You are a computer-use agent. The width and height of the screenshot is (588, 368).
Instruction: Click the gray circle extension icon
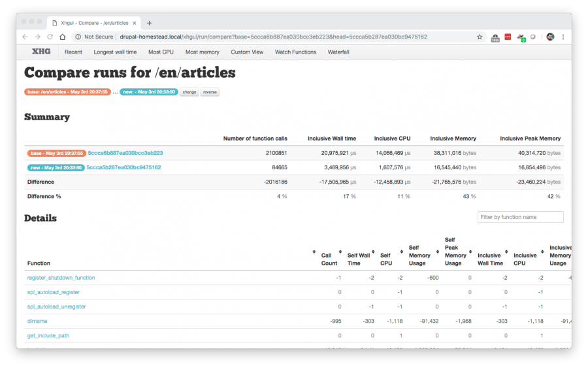533,37
